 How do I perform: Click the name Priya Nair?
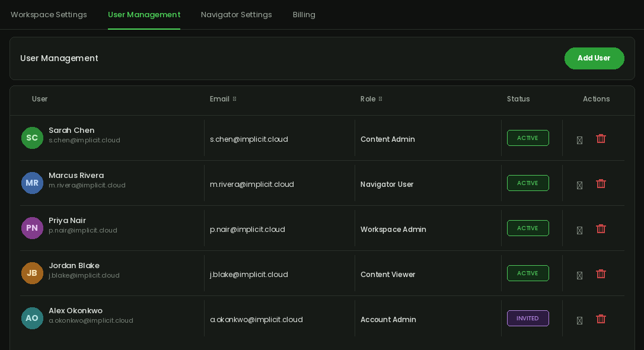[x=68, y=221]
